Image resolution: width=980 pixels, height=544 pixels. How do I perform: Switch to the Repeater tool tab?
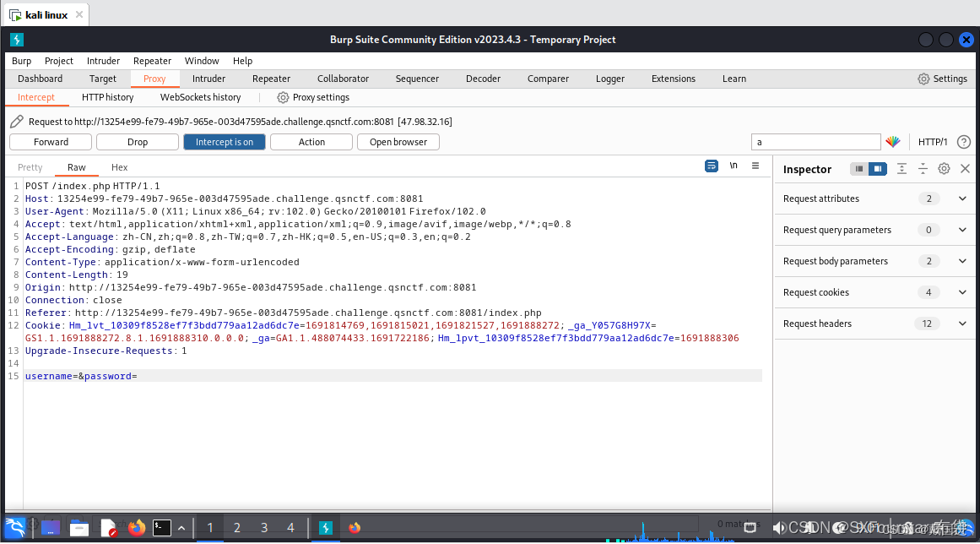pos(271,79)
